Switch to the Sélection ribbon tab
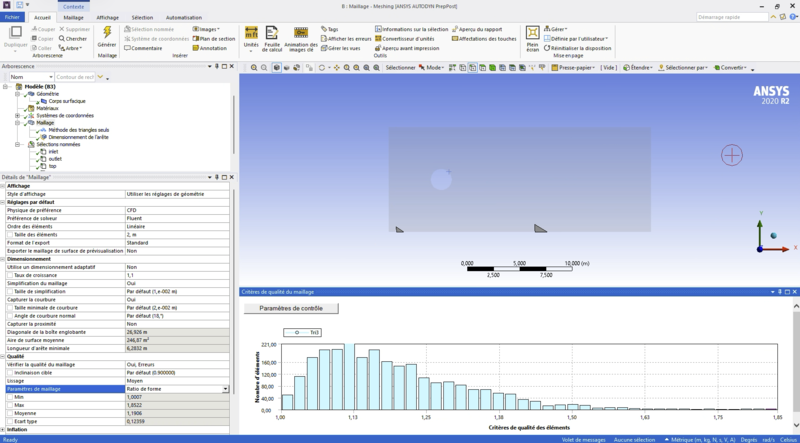This screenshot has height=443, width=800. tap(142, 17)
